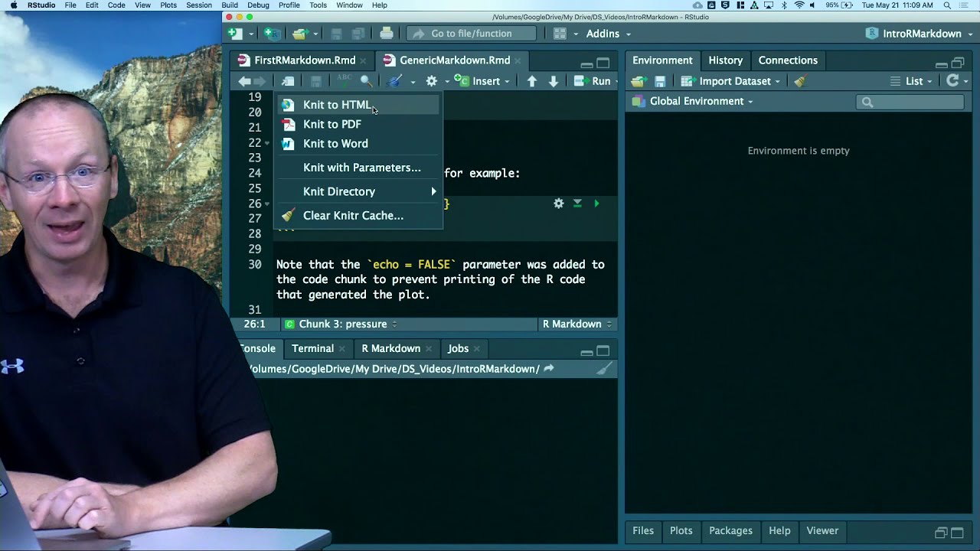Open the Terminal tab
Viewport: 980px width, 551px height.
(x=312, y=349)
